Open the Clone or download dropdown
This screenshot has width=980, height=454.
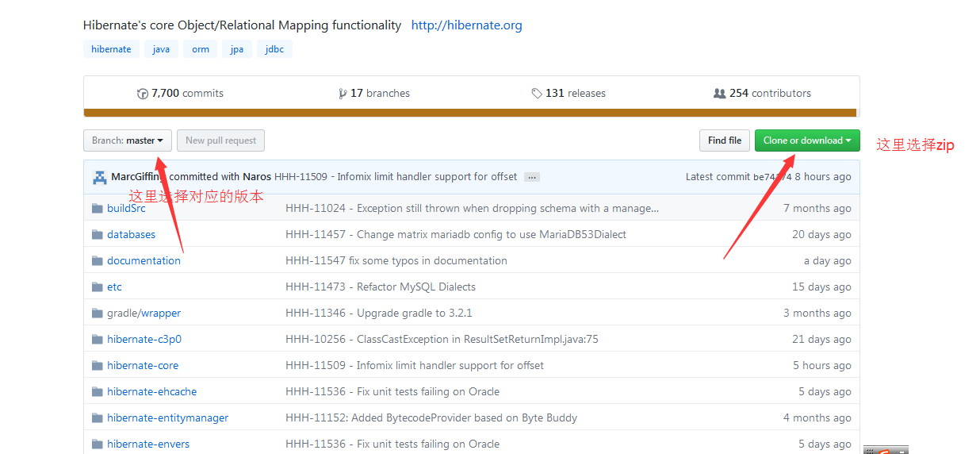807,140
